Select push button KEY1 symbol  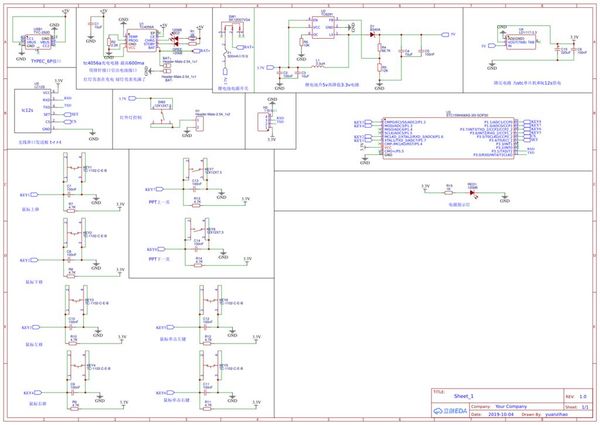tap(74, 167)
